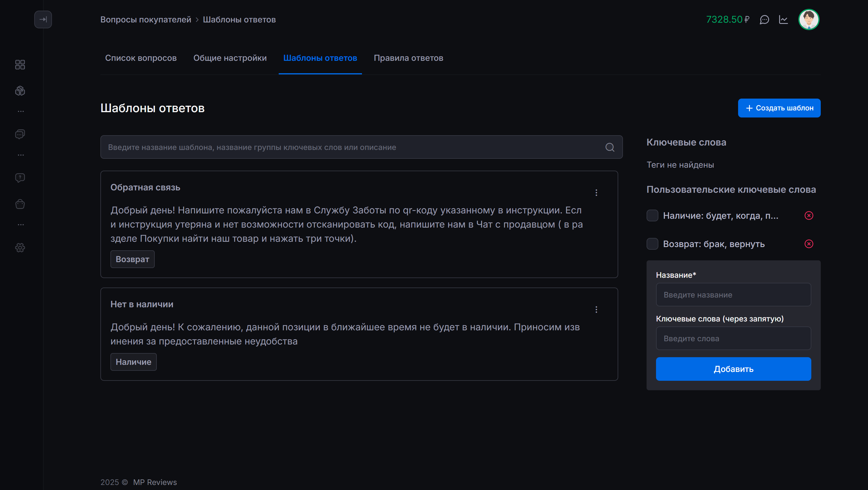Open the products cube icon in sidebar
This screenshot has width=868, height=490.
20,91
